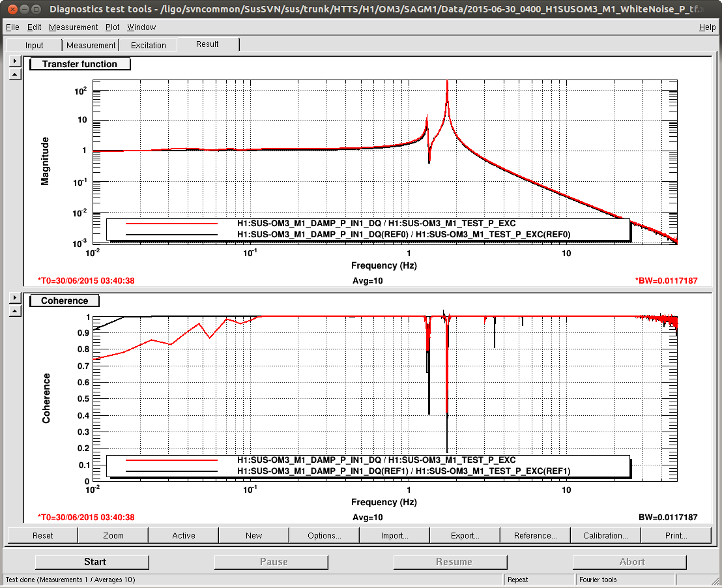Screen dimensions: 722x588
Task: Click up arrow beside Transfer function plot
Action: (15, 74)
